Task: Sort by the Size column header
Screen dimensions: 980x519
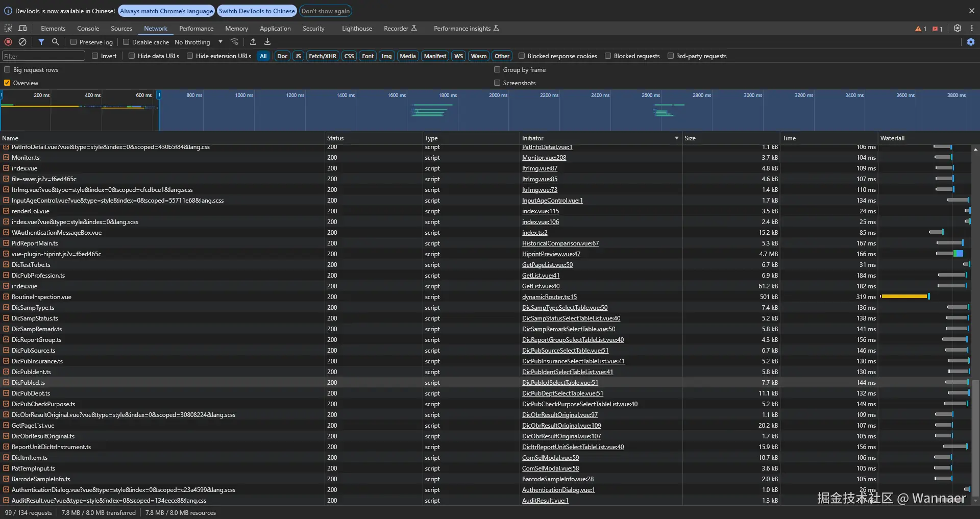Action: point(731,138)
